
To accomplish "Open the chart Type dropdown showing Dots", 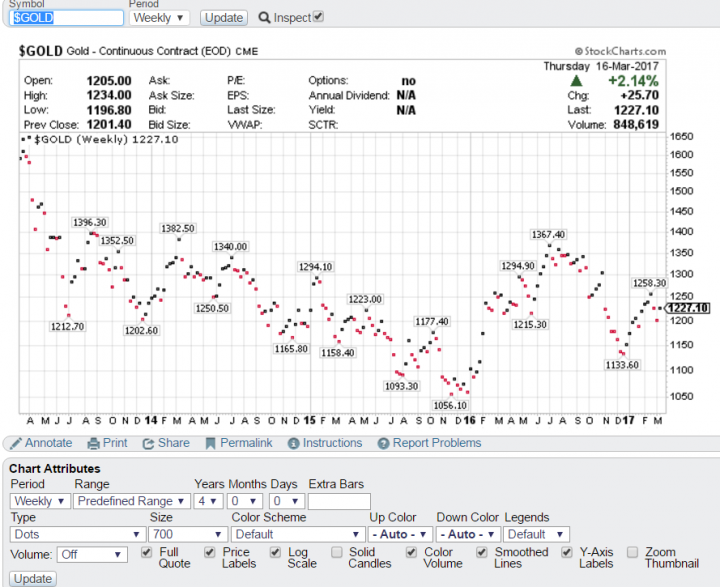I will (79, 534).
